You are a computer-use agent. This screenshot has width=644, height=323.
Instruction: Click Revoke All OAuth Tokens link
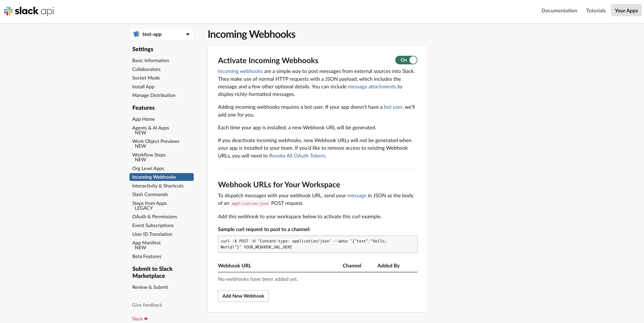[298, 156]
